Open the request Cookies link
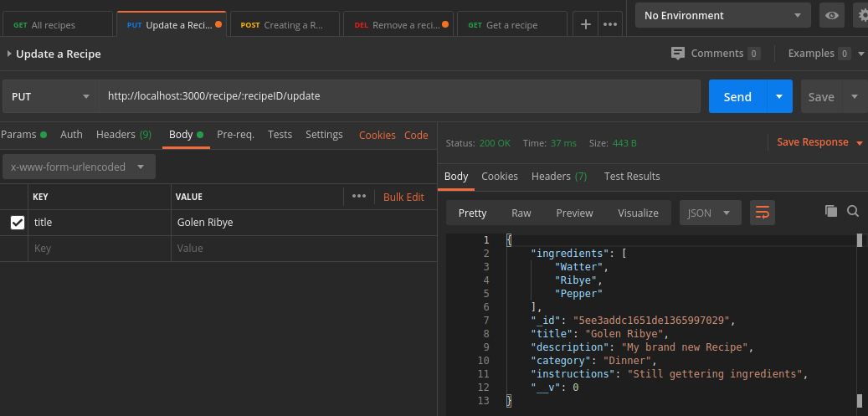Viewport: 868px width, 416px height. 377,135
